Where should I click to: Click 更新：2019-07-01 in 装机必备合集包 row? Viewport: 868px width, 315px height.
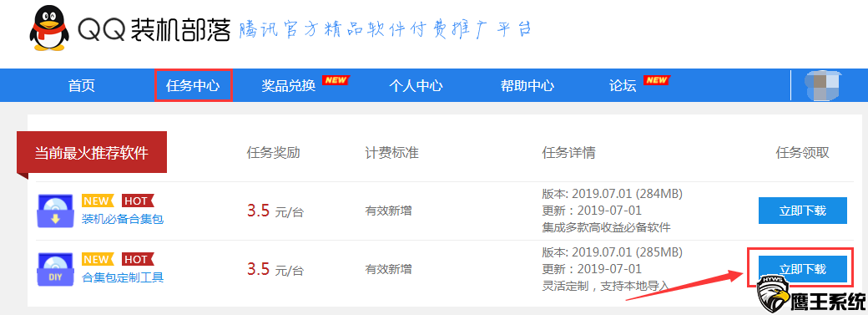tap(591, 211)
